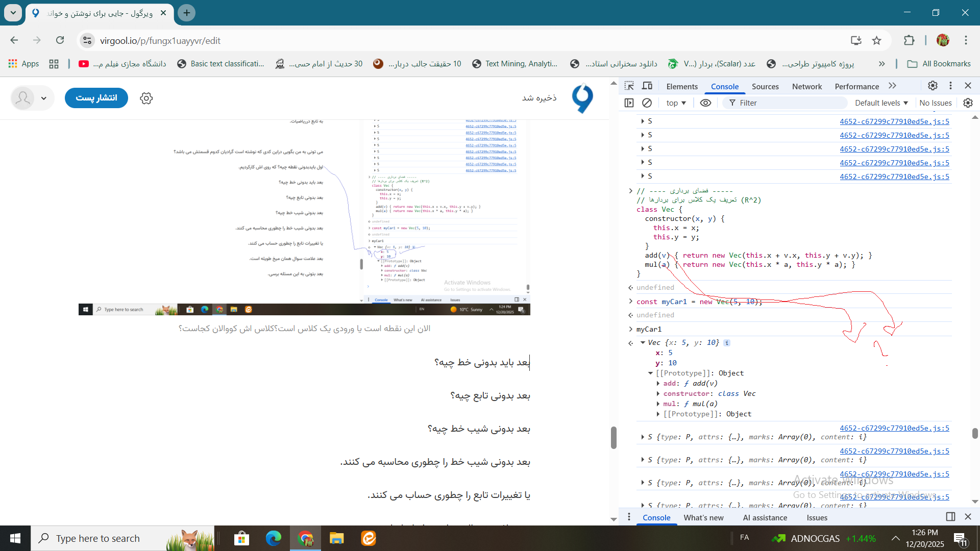Image resolution: width=980 pixels, height=551 pixels.
Task: Toggle the drawer dock side icon
Action: (x=950, y=517)
